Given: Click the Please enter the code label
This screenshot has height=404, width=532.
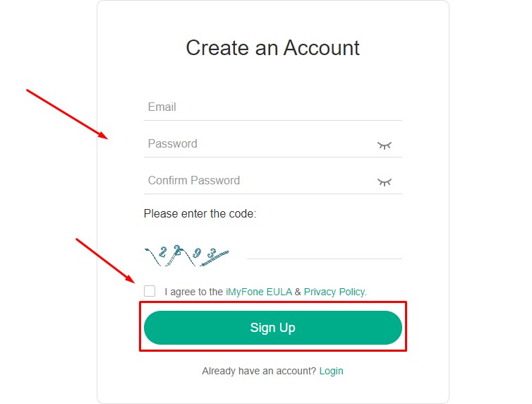Looking at the screenshot, I should 200,213.
